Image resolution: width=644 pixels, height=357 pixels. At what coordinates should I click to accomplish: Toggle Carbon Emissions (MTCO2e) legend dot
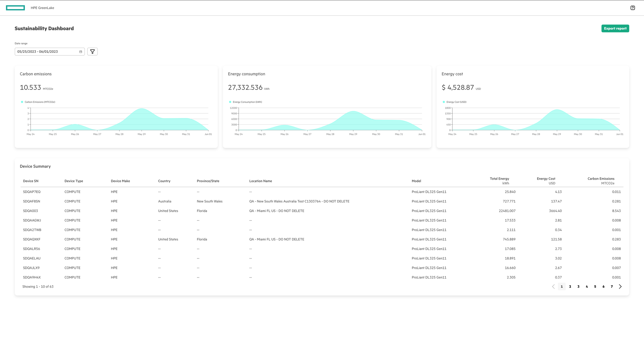[x=22, y=102]
